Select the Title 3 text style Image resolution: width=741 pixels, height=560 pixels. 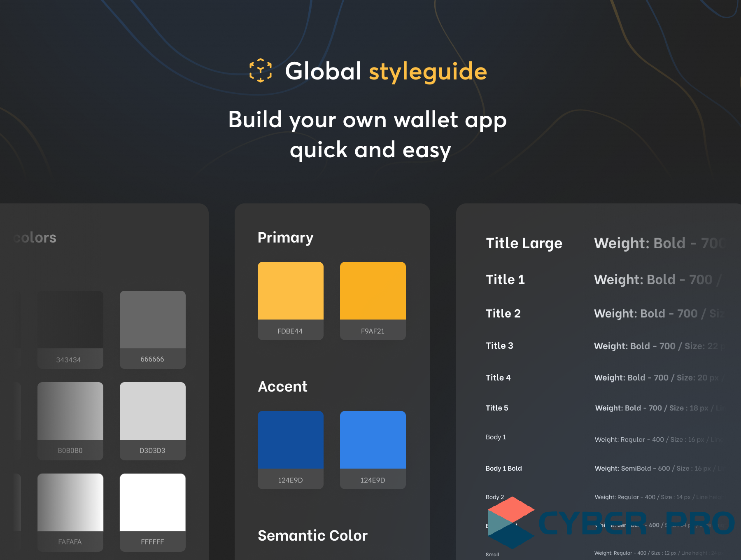499,345
